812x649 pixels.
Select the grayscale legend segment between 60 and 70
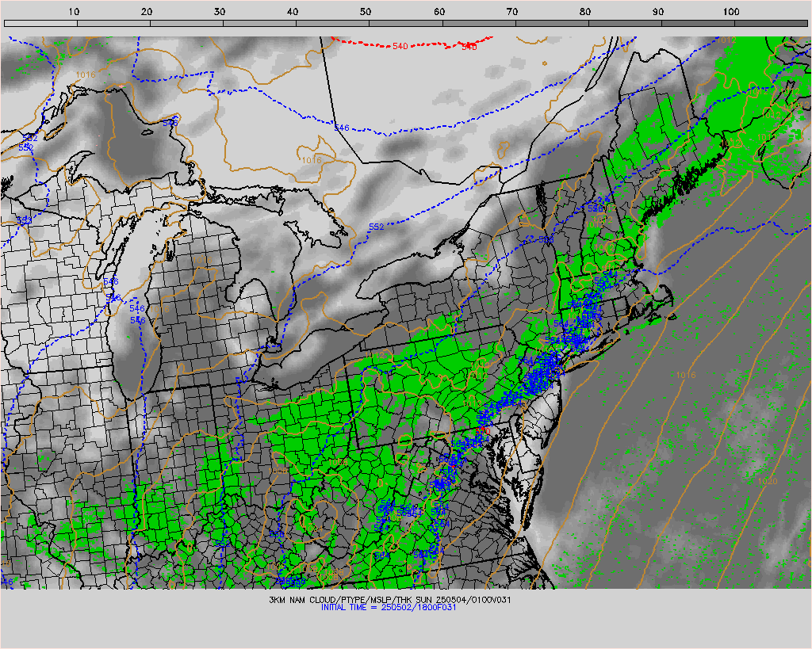tap(478, 23)
